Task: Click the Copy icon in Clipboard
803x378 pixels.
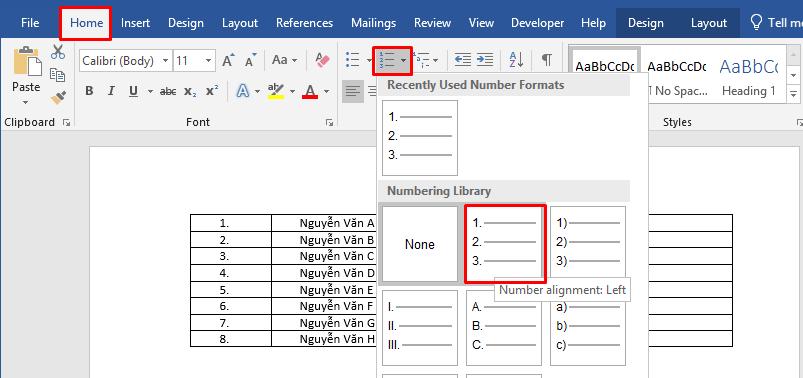Action: point(57,75)
